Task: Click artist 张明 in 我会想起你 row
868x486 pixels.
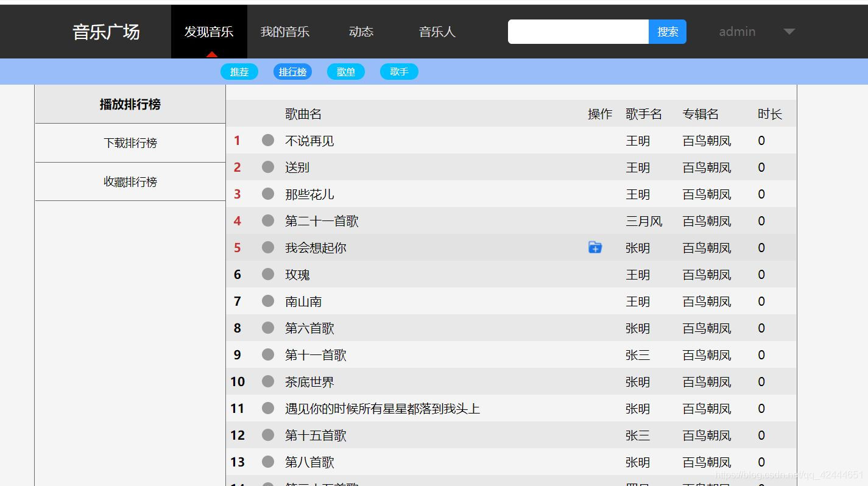Action: tap(638, 248)
